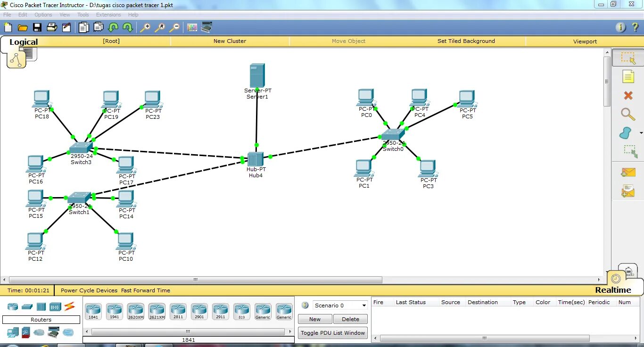
Task: Choose the Hubs device category icon
Action: click(x=41, y=306)
